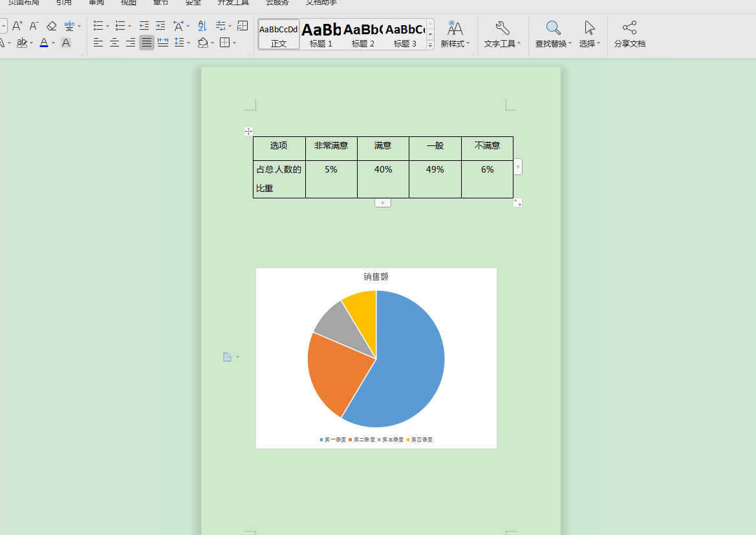Click the decrease indent icon
756x535 pixels.
[x=144, y=25]
